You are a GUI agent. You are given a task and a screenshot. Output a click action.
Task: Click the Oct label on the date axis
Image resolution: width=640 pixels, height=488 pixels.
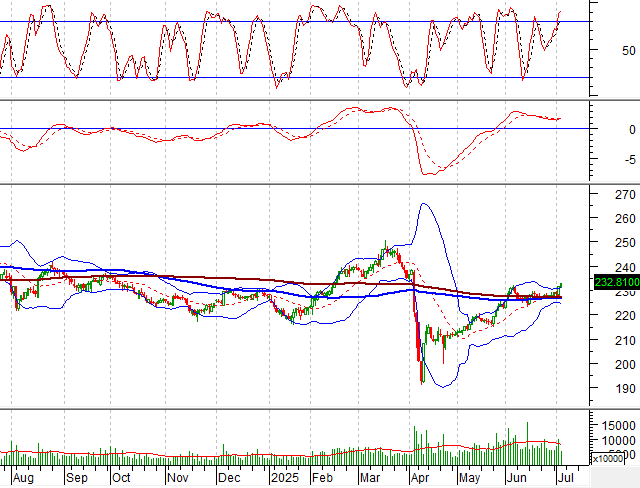(123, 479)
